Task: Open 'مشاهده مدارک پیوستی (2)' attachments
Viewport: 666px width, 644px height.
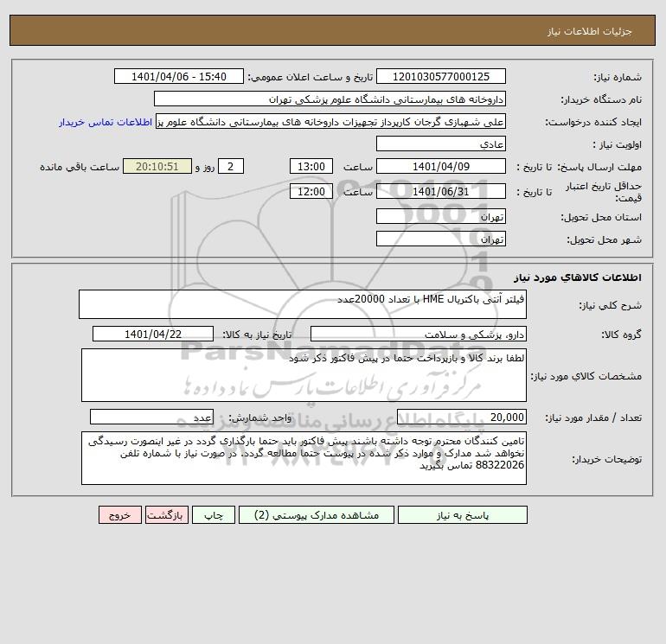Action: [317, 515]
